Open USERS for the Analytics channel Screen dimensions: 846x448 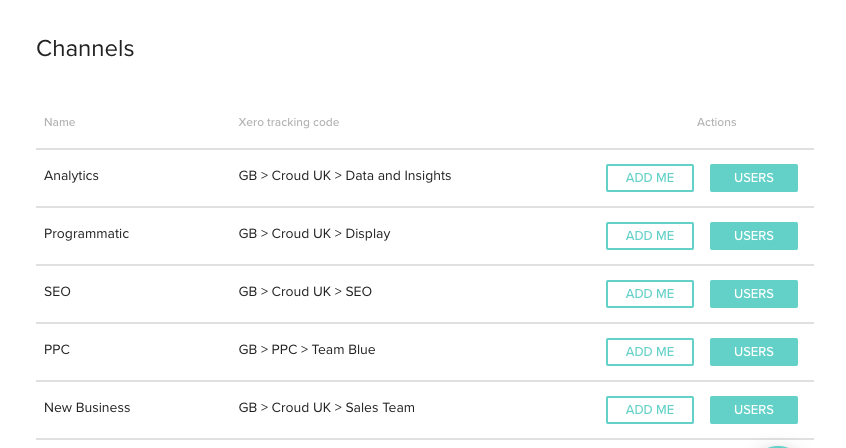(x=753, y=178)
